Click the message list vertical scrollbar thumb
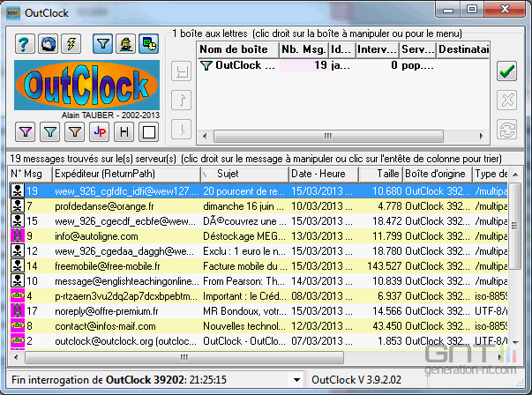The width and height of the screenshot is (532, 395). pos(514,226)
